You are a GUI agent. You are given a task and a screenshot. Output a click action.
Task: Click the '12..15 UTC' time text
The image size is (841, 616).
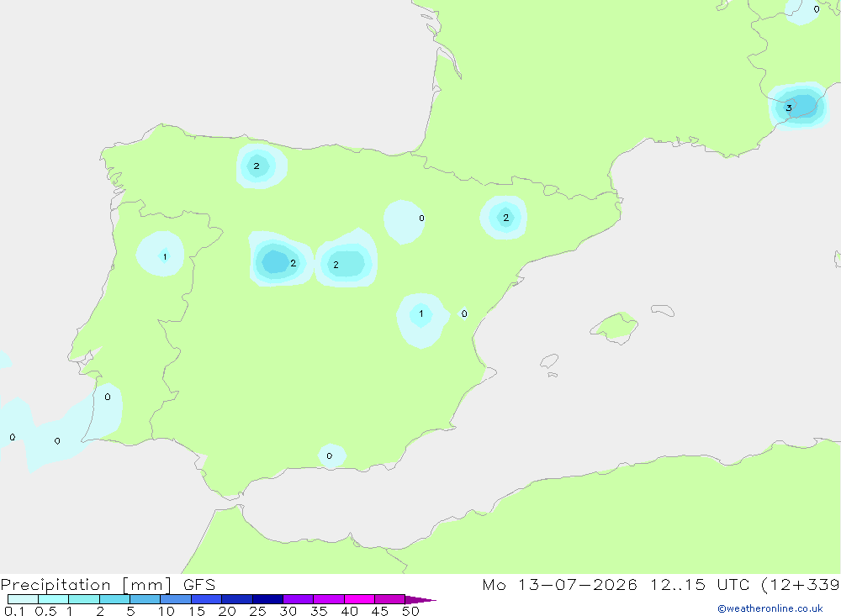[x=700, y=585]
